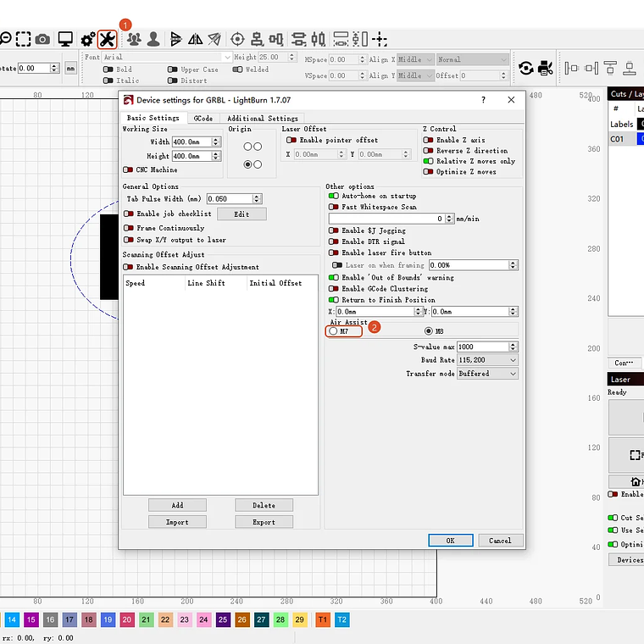Open Device Settings wrench icon

[x=107, y=39]
